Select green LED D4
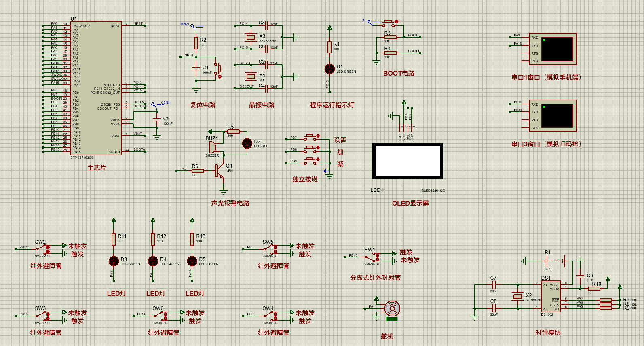Image resolution: width=644 pixels, height=346 pixels. [x=153, y=261]
